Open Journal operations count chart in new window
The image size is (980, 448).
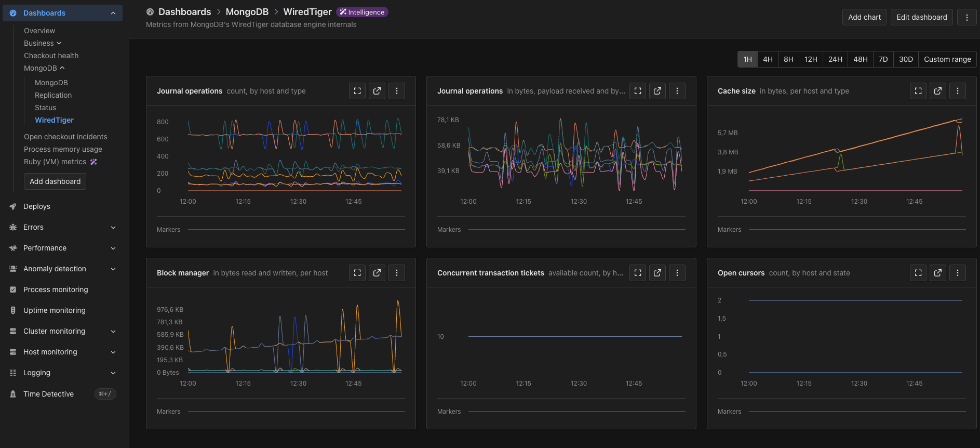pos(377,91)
